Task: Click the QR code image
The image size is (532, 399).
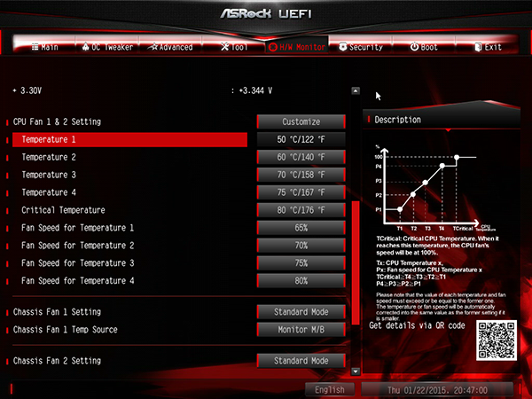Action: tap(496, 340)
